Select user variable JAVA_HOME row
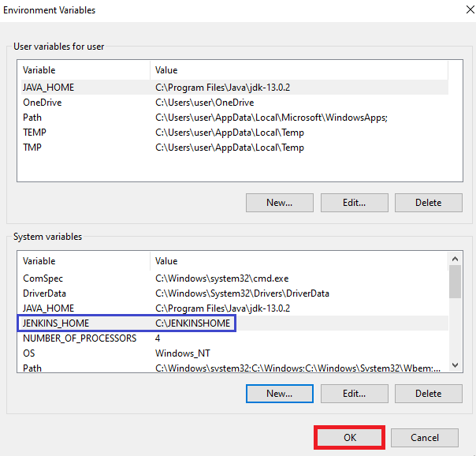This screenshot has width=476, height=456. click(235, 88)
